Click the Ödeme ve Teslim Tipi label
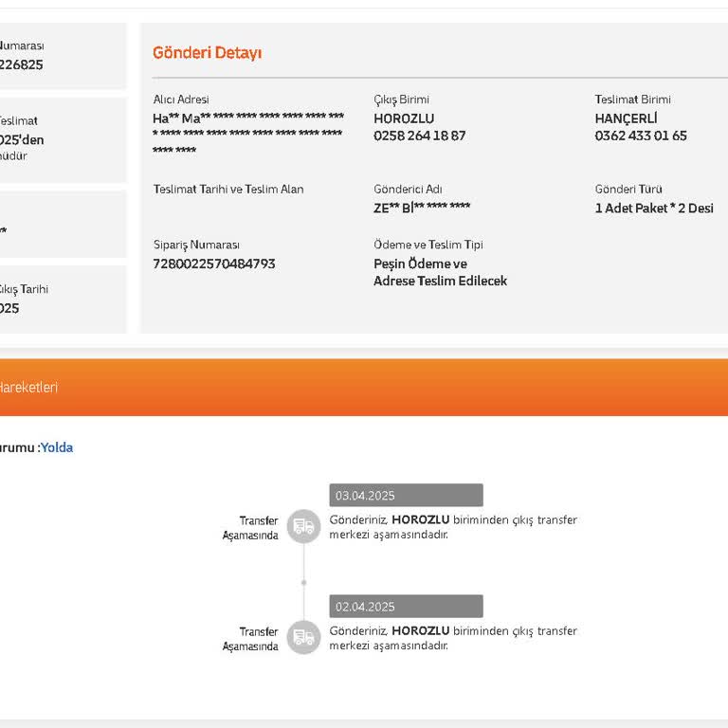Screen dimensions: 728x728 (x=428, y=245)
